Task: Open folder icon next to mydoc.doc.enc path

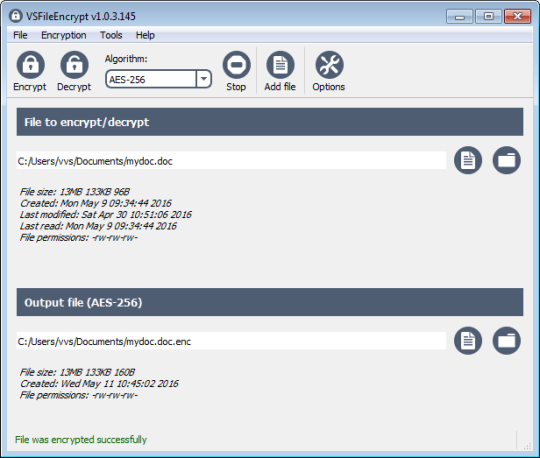Action: coord(506,341)
